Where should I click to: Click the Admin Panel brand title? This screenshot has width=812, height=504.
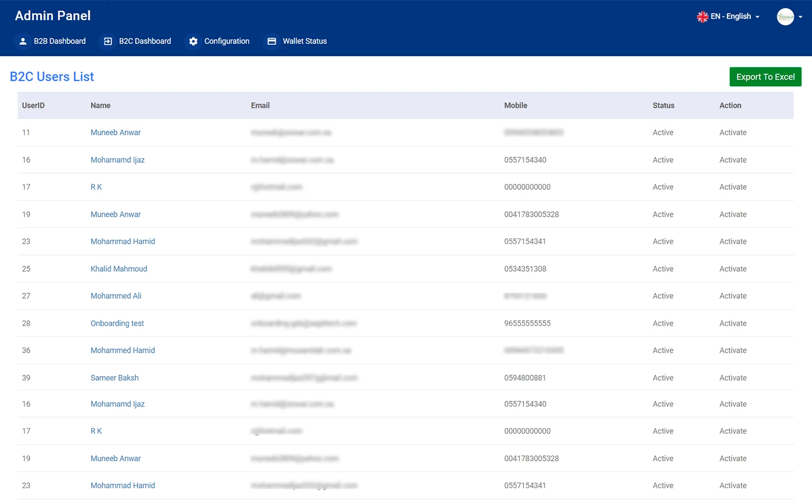52,15
